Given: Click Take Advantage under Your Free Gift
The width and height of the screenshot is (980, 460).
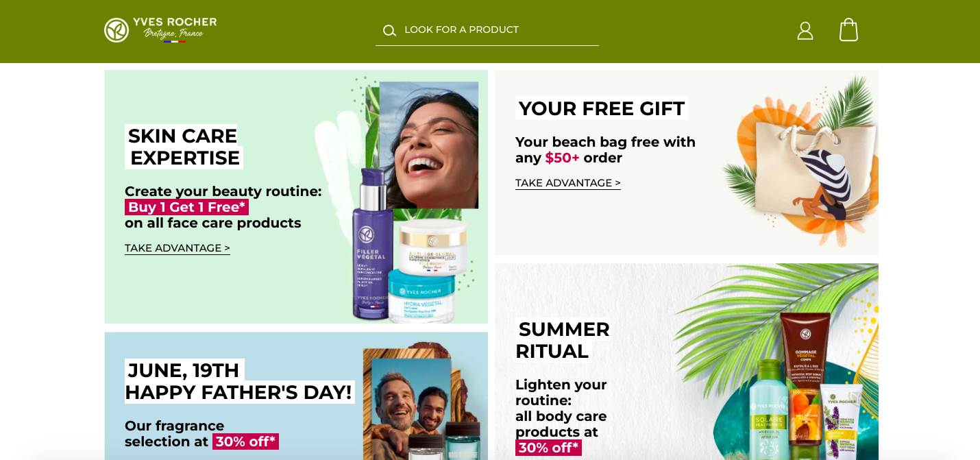Looking at the screenshot, I should [568, 183].
